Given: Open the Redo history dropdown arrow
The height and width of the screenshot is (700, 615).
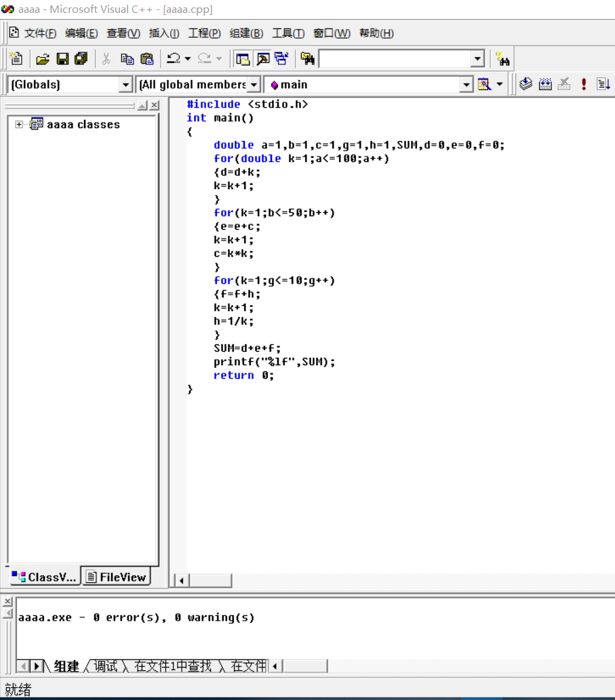Looking at the screenshot, I should (219, 58).
